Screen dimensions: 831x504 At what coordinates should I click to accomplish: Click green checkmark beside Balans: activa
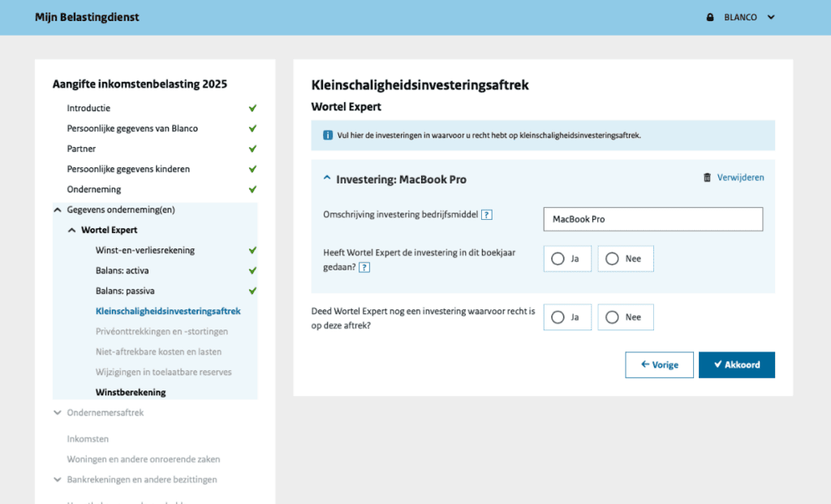point(252,270)
